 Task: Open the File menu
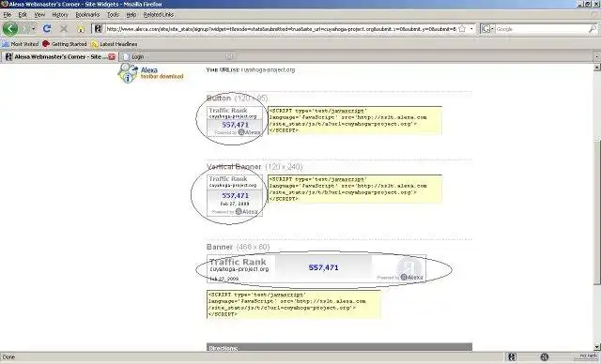click(x=8, y=15)
